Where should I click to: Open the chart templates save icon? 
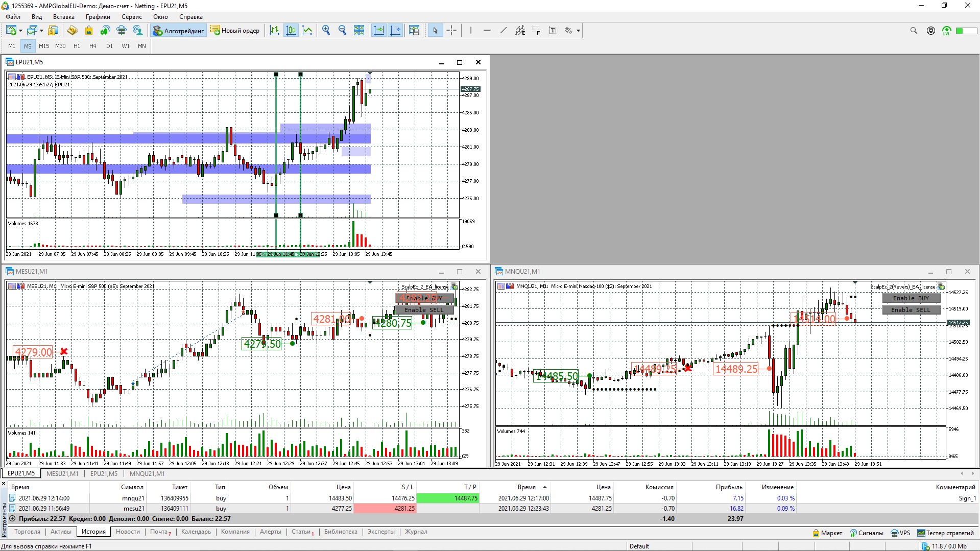point(414,31)
